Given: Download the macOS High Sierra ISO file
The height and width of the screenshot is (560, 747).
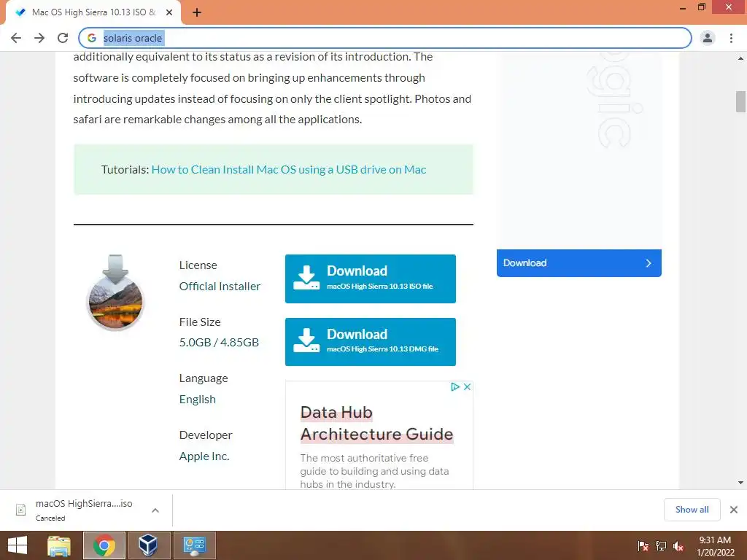Looking at the screenshot, I should coord(370,279).
